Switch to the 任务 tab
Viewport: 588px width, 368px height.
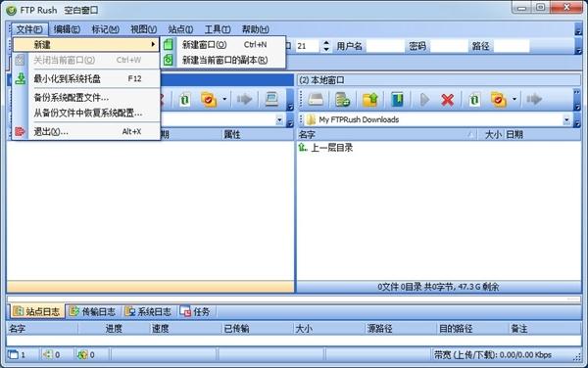click(195, 311)
